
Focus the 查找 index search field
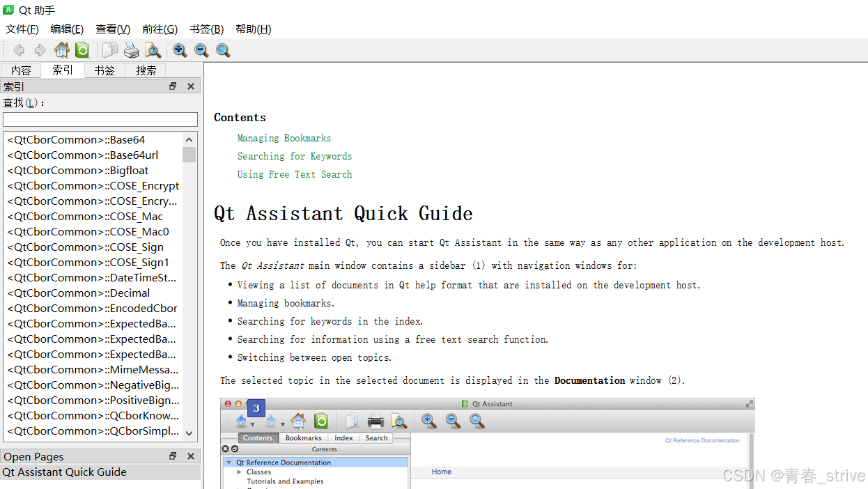pos(100,119)
